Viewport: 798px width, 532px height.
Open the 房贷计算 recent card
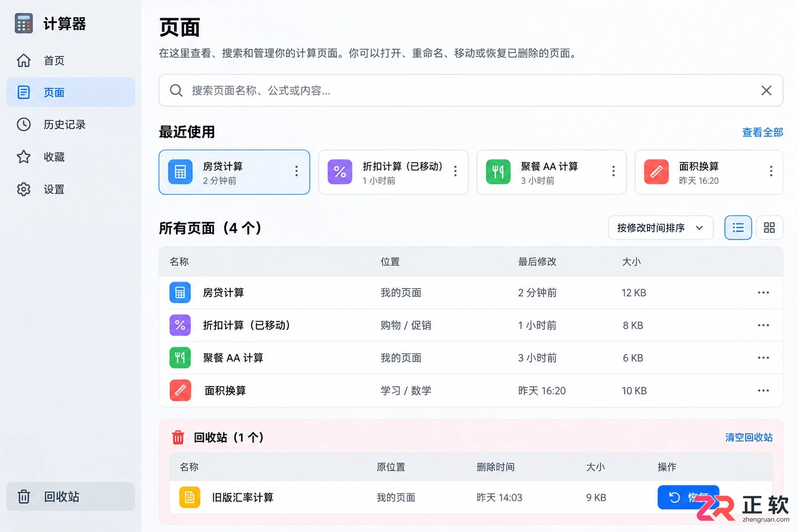pos(234,172)
